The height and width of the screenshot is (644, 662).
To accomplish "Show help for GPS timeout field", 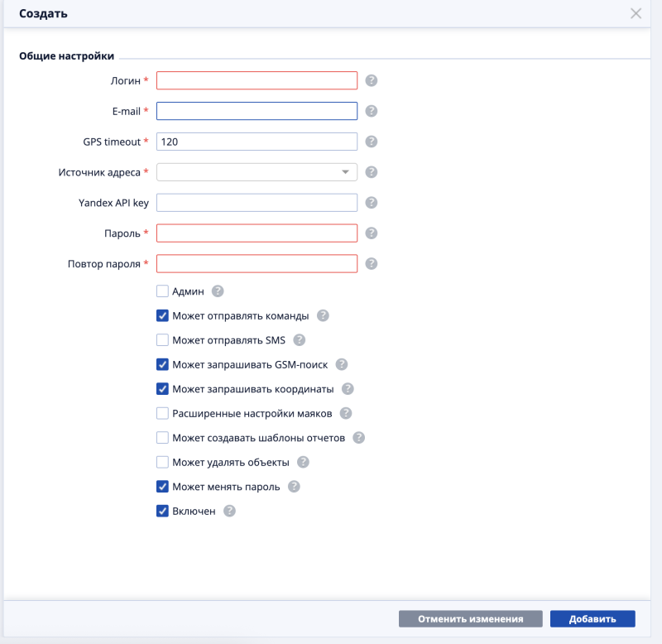I will pos(372,142).
